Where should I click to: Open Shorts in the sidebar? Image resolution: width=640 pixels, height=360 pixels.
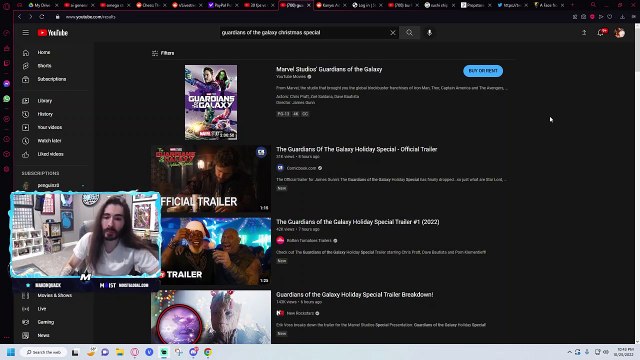44,66
